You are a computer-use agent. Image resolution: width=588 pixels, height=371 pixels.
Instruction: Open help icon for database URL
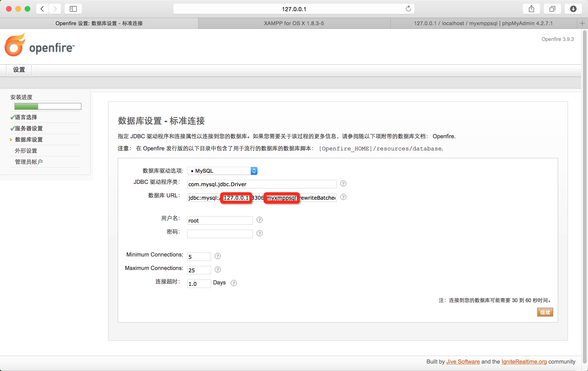click(343, 197)
